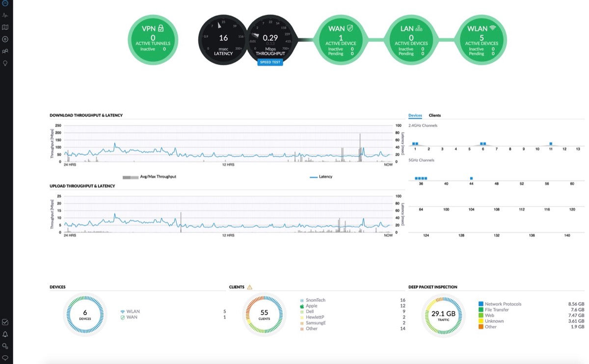The image size is (589, 364).
Task: Start the Speed Test
Action: [270, 62]
